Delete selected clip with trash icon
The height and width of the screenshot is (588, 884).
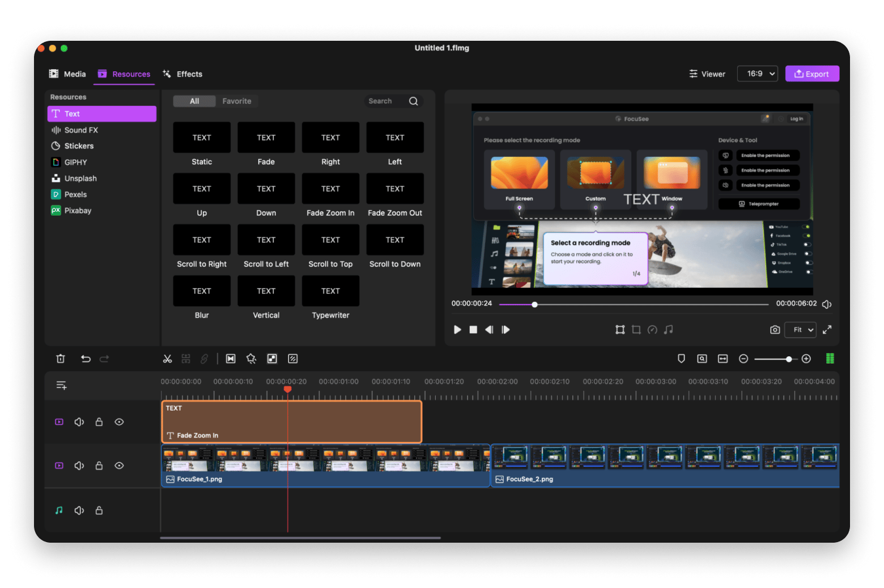pos(61,359)
